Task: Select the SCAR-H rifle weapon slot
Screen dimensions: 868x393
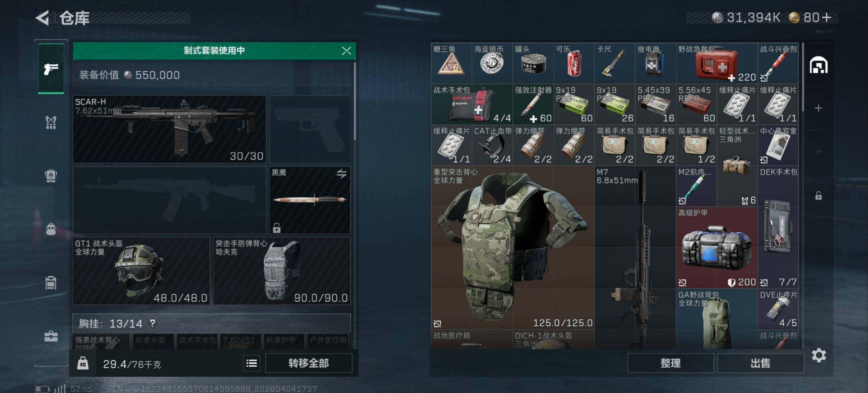Action: [x=169, y=129]
